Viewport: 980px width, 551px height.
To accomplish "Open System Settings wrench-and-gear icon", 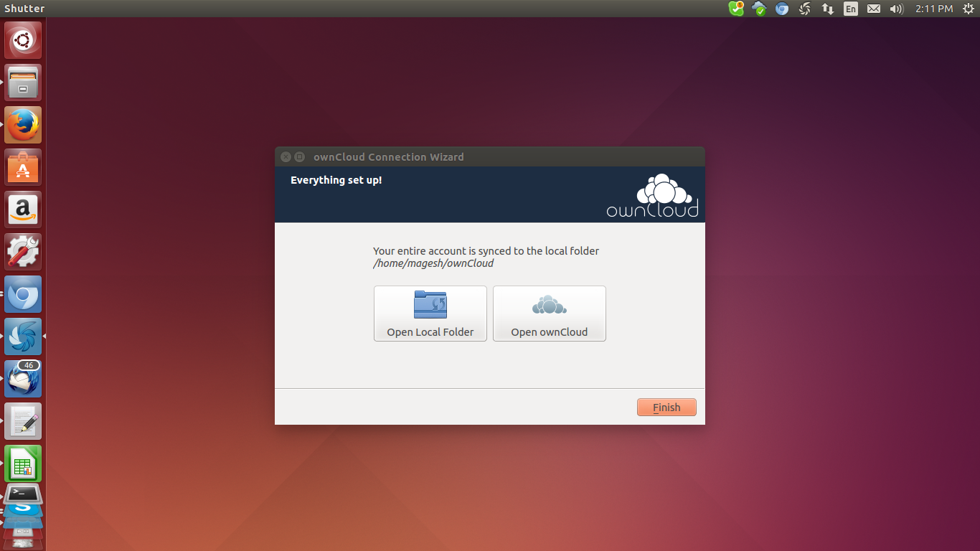I will 23,252.
